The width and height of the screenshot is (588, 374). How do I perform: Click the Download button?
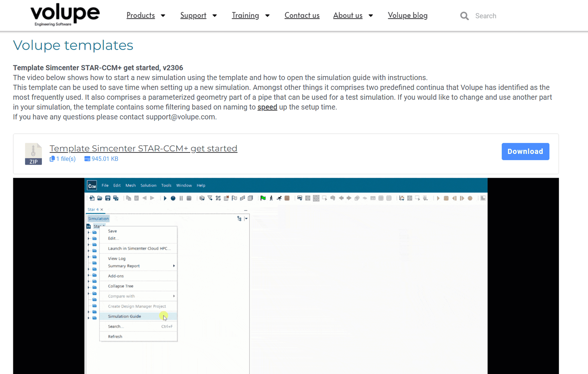point(525,151)
